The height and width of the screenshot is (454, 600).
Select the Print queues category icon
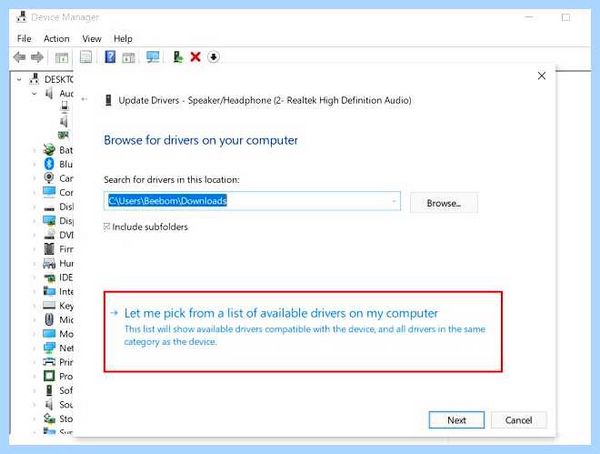(49, 361)
